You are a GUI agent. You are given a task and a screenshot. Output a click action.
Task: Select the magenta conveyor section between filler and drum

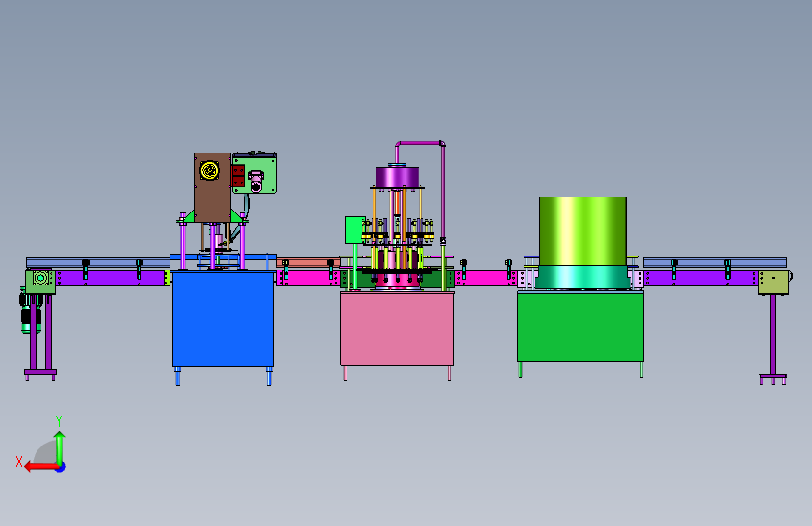pyautogui.click(x=486, y=278)
